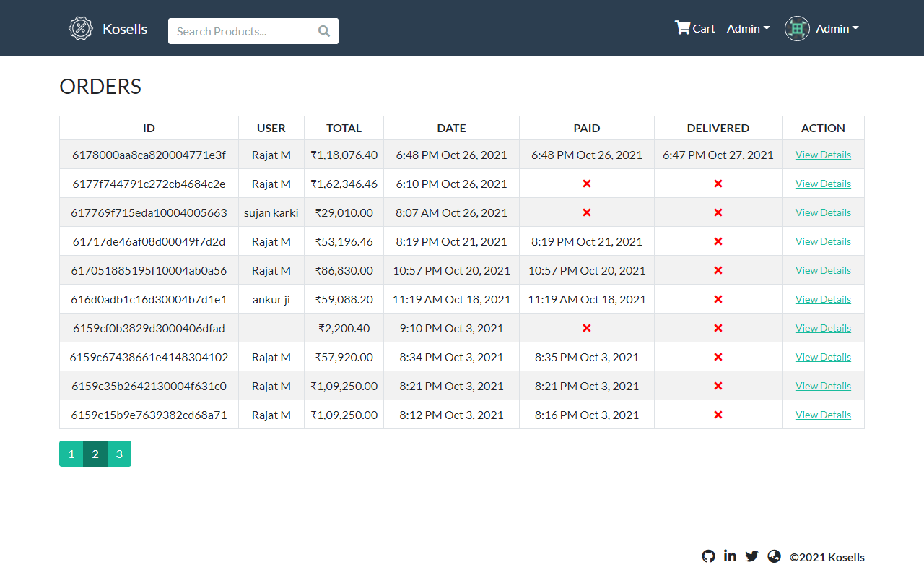View Details for order 61717de46af08d00049f7d2d
924x578 pixels.
(x=823, y=241)
